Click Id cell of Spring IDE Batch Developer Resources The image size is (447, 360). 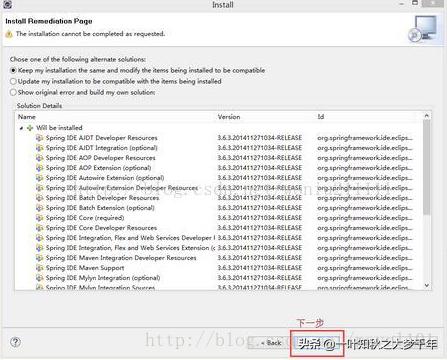point(365,198)
